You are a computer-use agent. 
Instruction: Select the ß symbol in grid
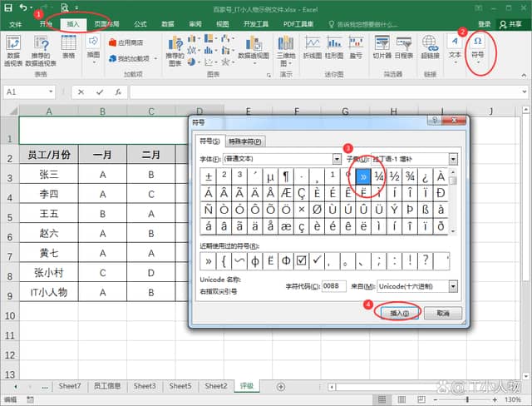pyautogui.click(x=425, y=210)
